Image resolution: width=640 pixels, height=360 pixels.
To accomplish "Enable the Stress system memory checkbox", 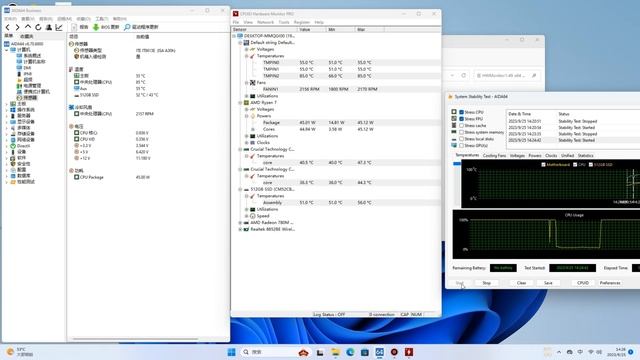I will point(462,132).
